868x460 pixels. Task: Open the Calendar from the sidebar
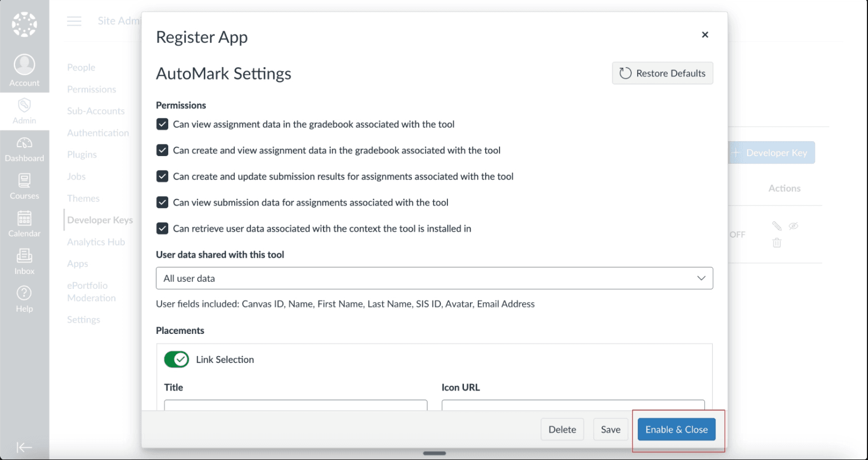[x=24, y=223]
